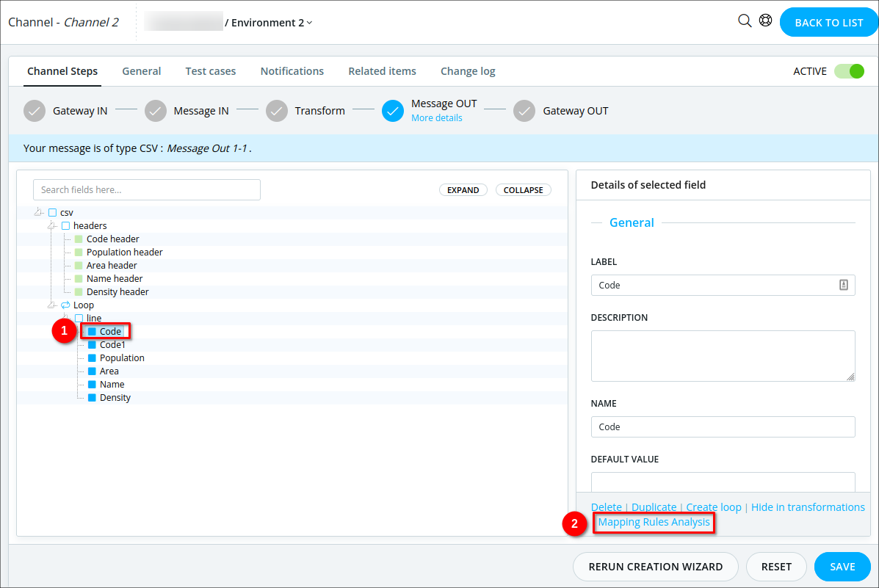This screenshot has width=879, height=588.
Task: Click the Transform step check circle
Action: point(276,111)
